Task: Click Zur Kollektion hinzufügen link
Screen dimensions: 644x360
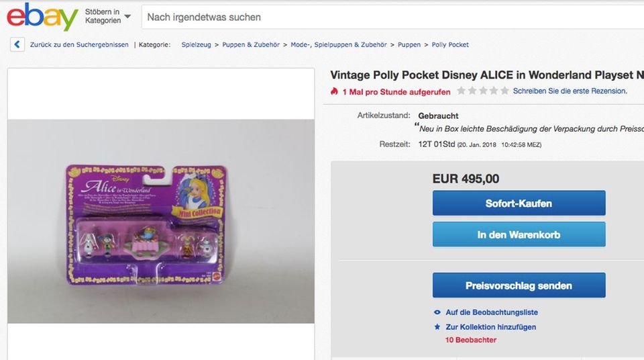Action: point(490,327)
